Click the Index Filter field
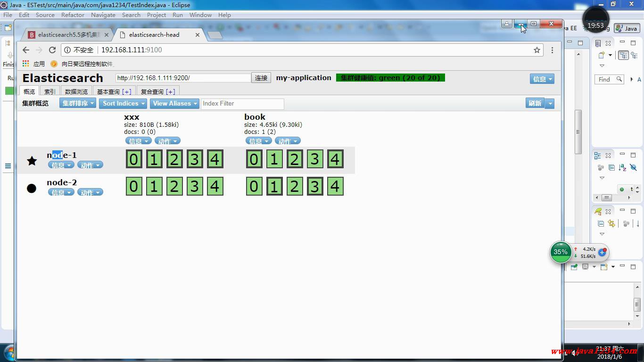Viewport: 644px width, 362px height. [x=242, y=104]
